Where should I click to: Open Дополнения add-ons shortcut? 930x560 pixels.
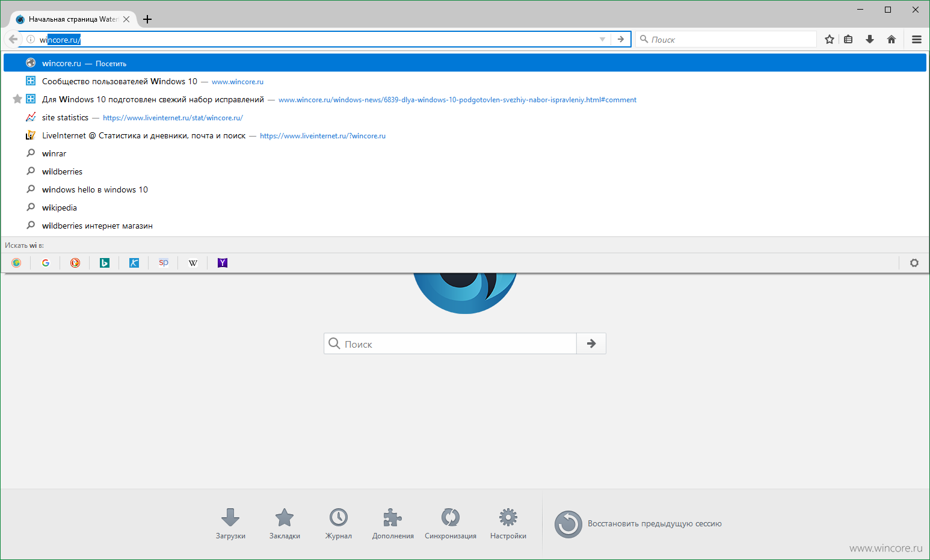(x=393, y=523)
